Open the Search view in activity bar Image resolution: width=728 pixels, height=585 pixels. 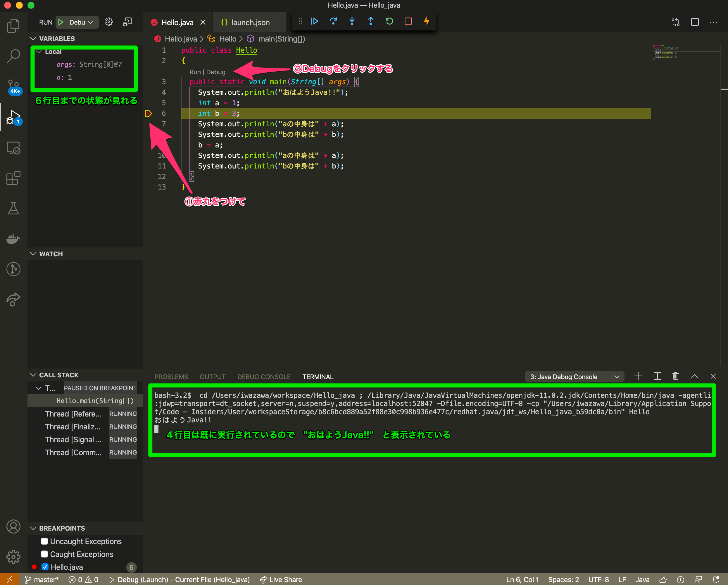pos(13,56)
